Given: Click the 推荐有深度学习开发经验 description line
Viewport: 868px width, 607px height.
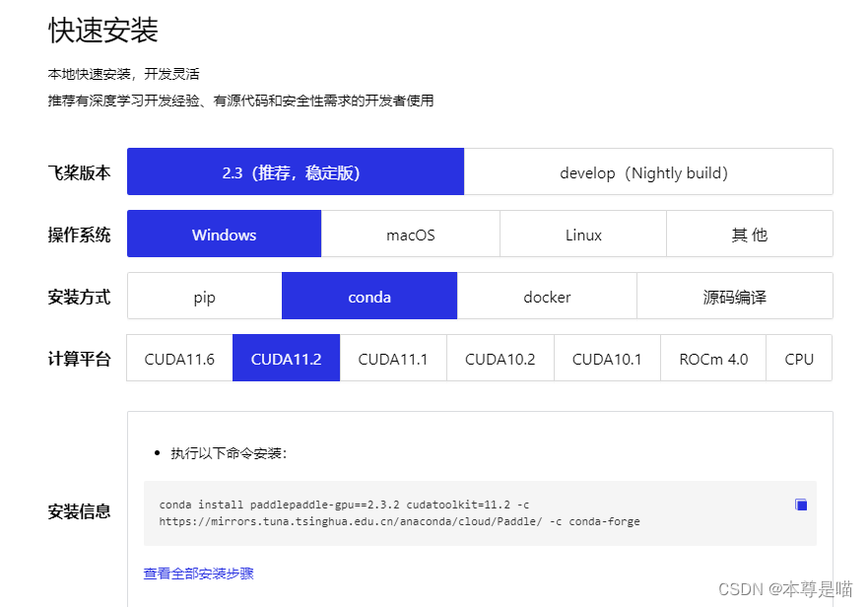Looking at the screenshot, I should coord(240,101).
